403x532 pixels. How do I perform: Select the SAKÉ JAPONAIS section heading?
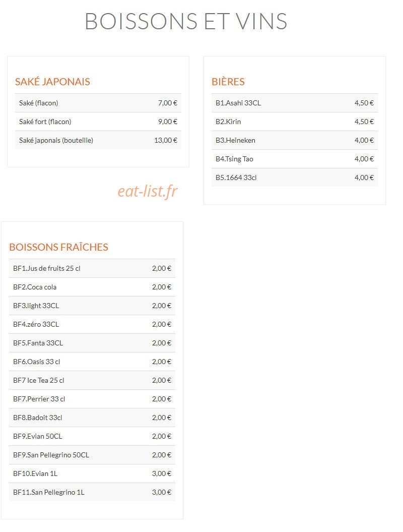click(x=52, y=82)
